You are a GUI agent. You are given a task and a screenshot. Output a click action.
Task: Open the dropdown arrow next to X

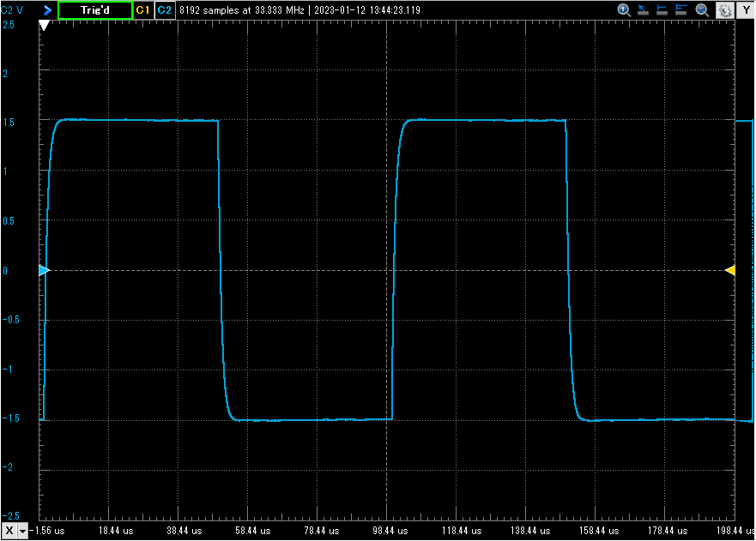tap(22, 531)
